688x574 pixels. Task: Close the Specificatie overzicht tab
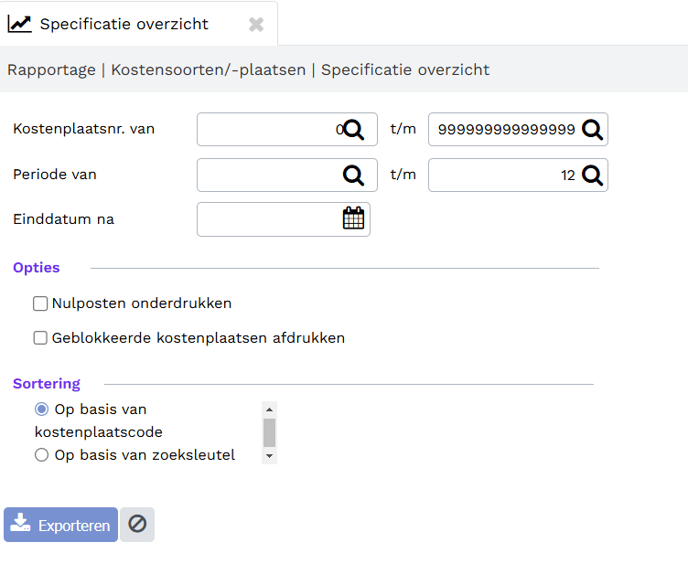point(256,24)
